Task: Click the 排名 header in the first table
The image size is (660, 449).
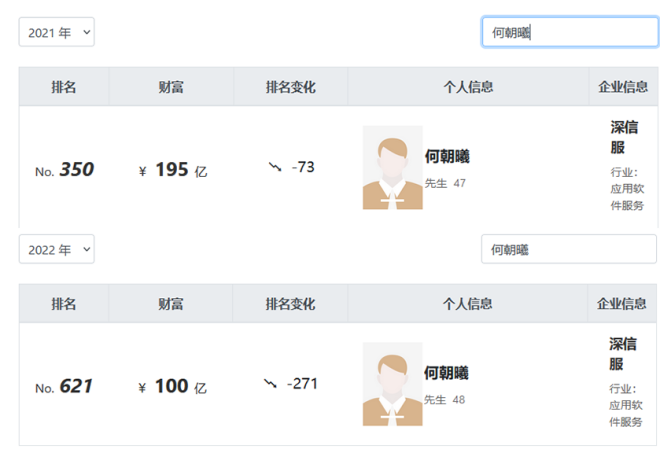Action: coord(64,87)
